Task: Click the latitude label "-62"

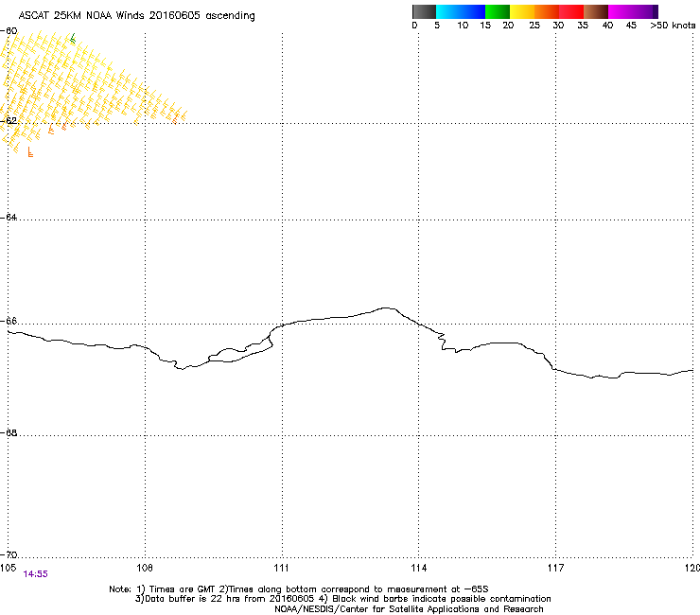Action: 9,120
